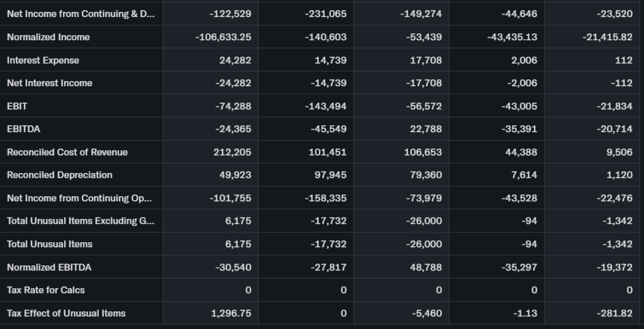Select the Reconciled Depreciation row label

[x=60, y=175]
